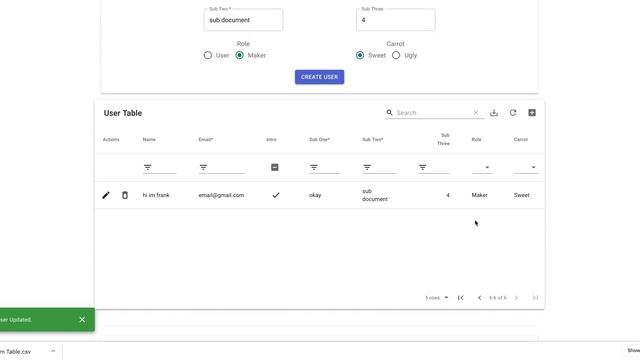Open the downloaded Table.csv file

coord(16,351)
